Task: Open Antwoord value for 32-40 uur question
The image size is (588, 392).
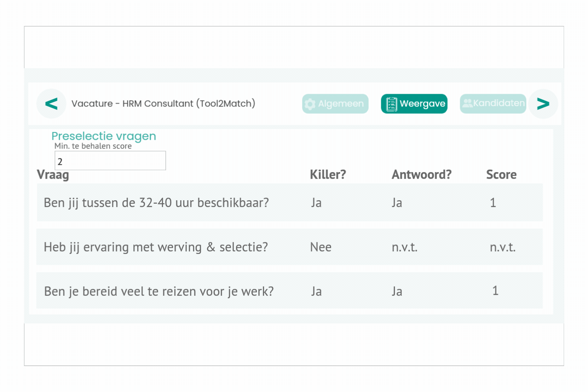Action: (397, 203)
